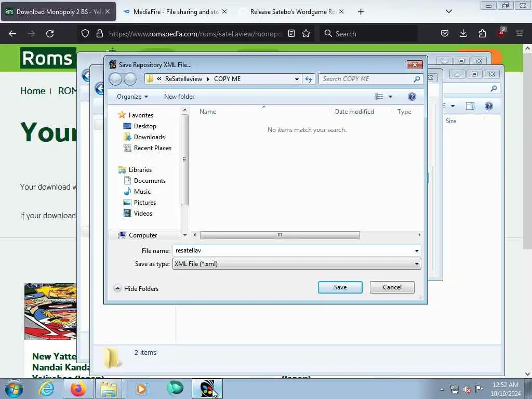Click the COPY ME breadcrumb segment
The height and width of the screenshot is (399, 532).
coord(227,79)
